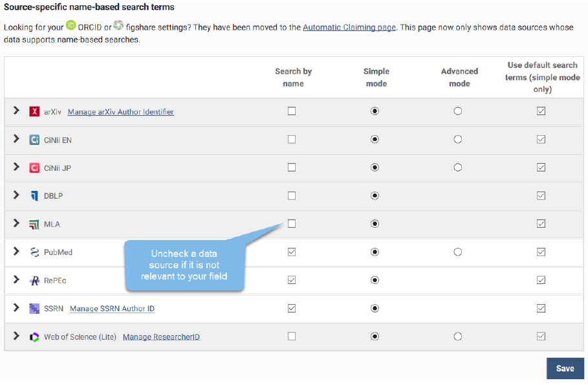Open Manage SSRN Author ID link
The image size is (588, 385).
pyautogui.click(x=112, y=309)
